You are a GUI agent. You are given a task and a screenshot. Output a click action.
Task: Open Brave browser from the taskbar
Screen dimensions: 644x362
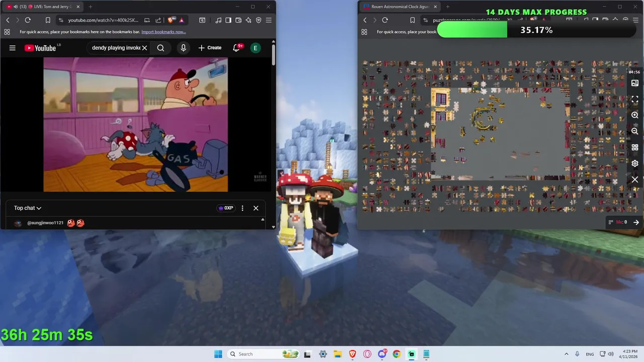click(353, 354)
